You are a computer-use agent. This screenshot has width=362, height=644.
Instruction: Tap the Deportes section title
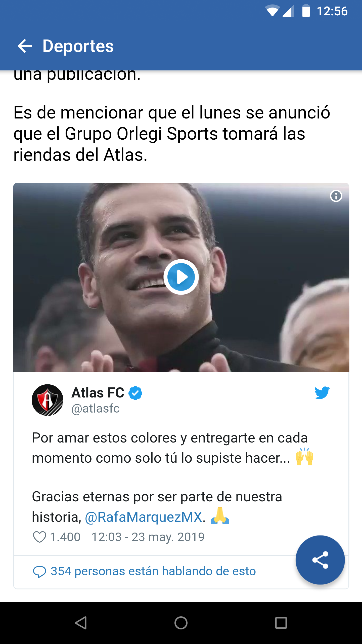(78, 46)
